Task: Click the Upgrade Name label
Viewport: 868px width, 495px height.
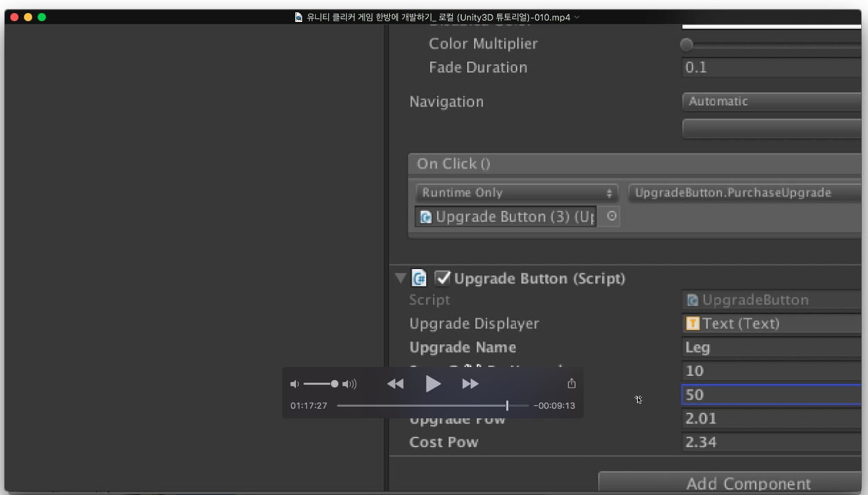Action: (462, 347)
